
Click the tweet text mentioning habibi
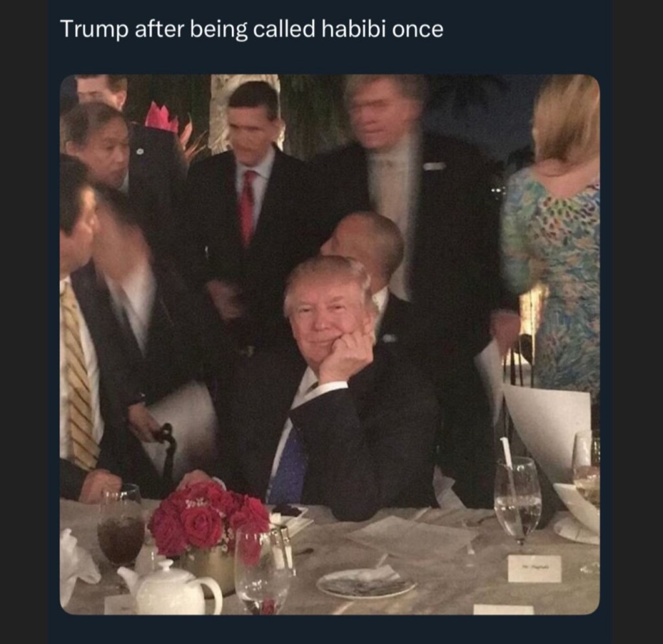pyautogui.click(x=252, y=29)
